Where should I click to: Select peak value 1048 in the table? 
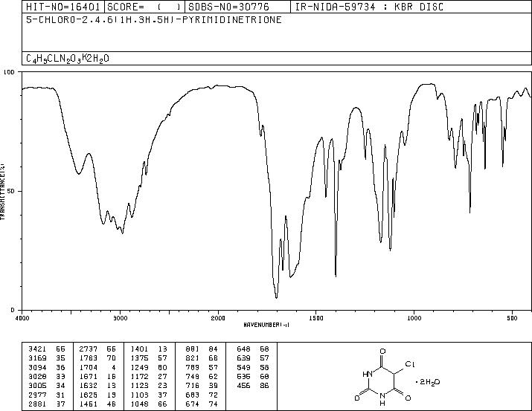click(139, 404)
